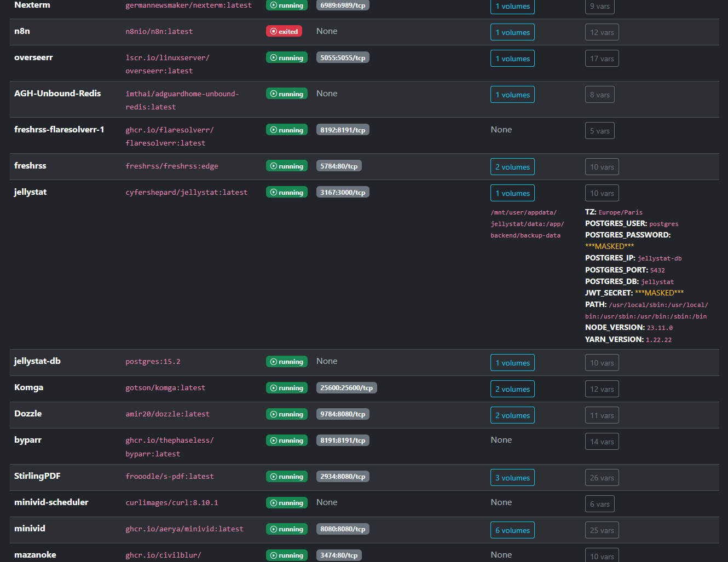Open n8n's 12 vars list
This screenshot has width=728, height=562.
coord(602,32)
